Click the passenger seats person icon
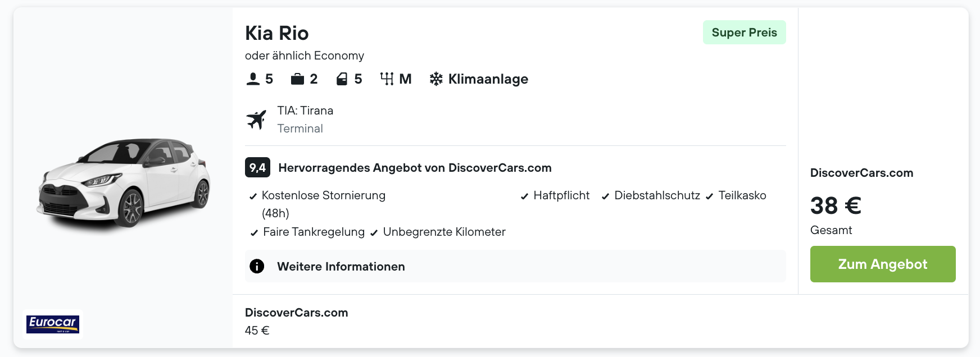980x357 pixels. coord(253,79)
